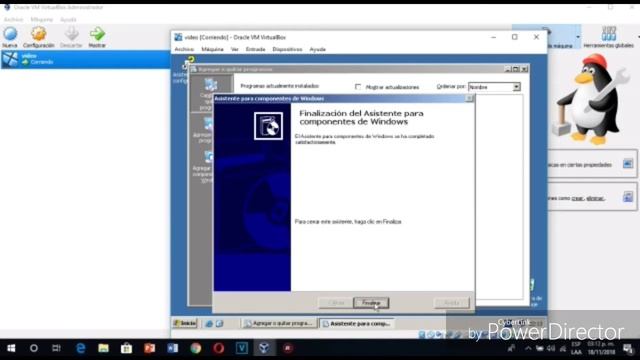The height and width of the screenshot is (360, 640).
Task: Open Ayuda menu in VirtualBox Manager
Action: tap(68, 19)
